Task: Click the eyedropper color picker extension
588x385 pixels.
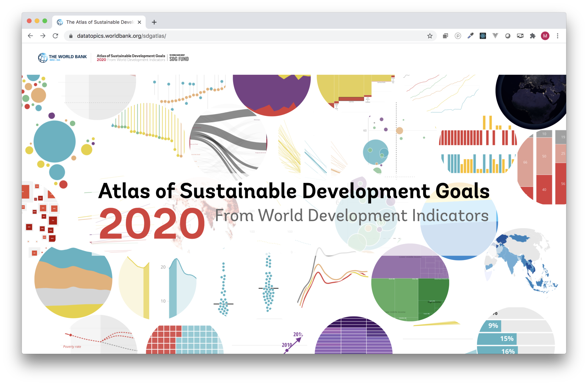Action: [470, 36]
